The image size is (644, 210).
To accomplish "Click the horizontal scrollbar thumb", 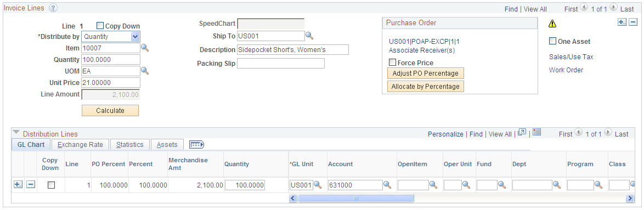I will [355, 198].
